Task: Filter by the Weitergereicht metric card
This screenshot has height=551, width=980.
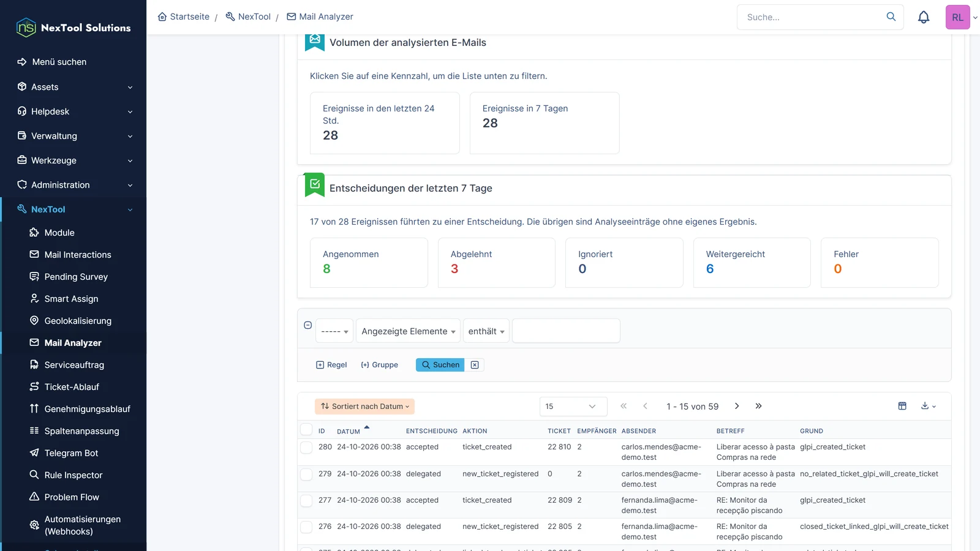Action: click(752, 263)
